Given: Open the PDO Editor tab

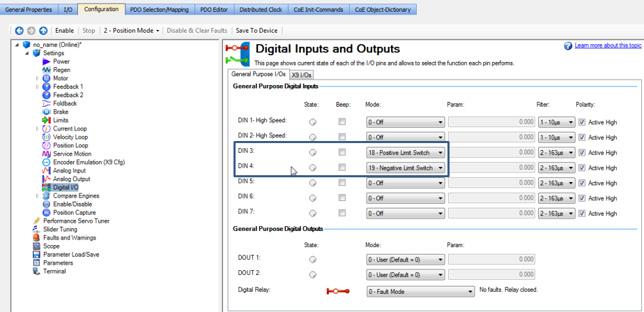Looking at the screenshot, I should click(x=214, y=10).
